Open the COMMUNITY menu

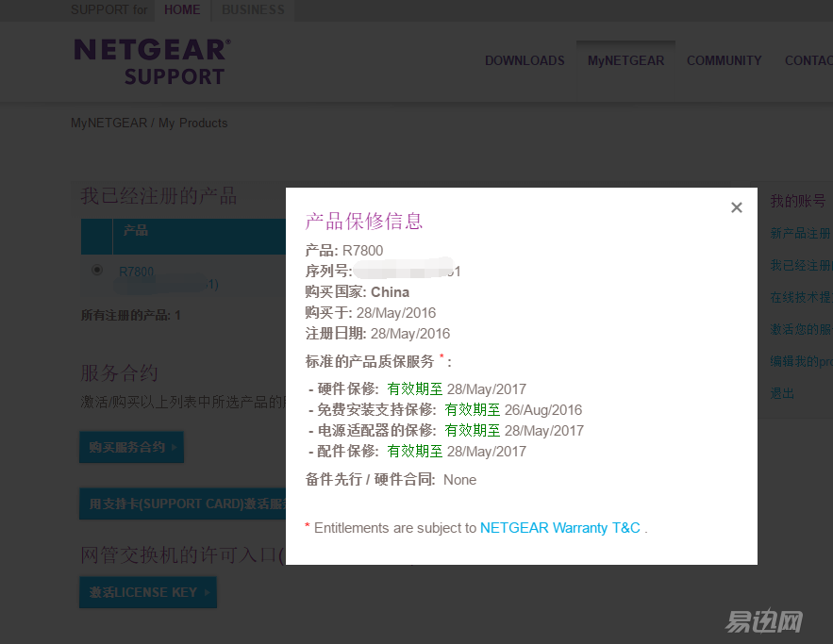(x=725, y=60)
